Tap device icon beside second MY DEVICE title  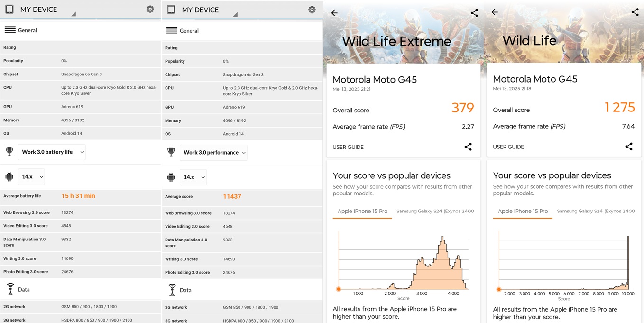tap(171, 9)
